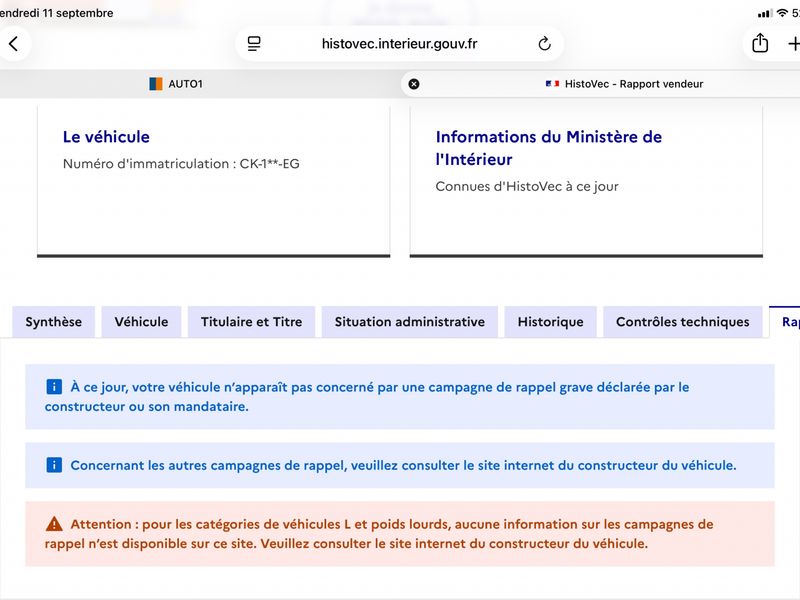The image size is (800, 600).
Task: Open the Contrôles techniques tab
Action: (683, 322)
